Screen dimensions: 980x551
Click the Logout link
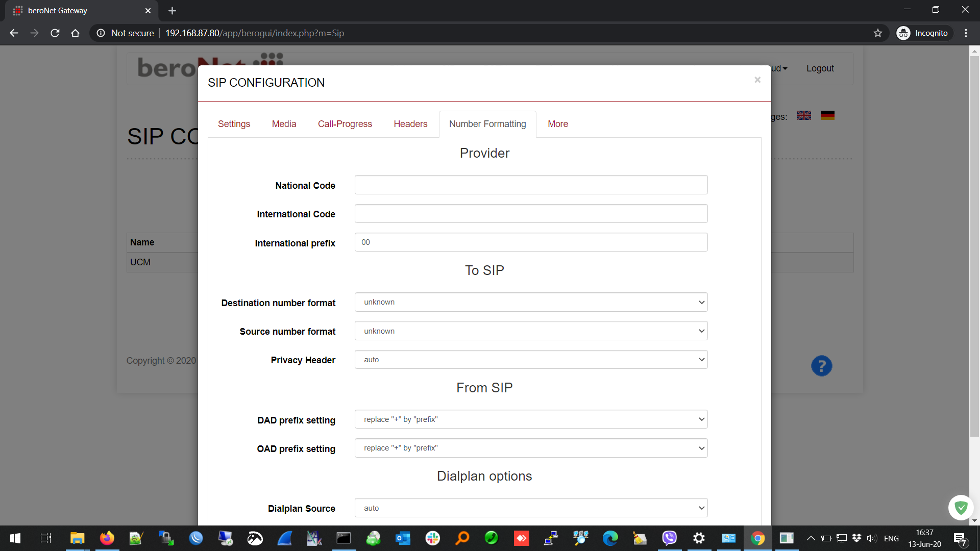tap(820, 68)
